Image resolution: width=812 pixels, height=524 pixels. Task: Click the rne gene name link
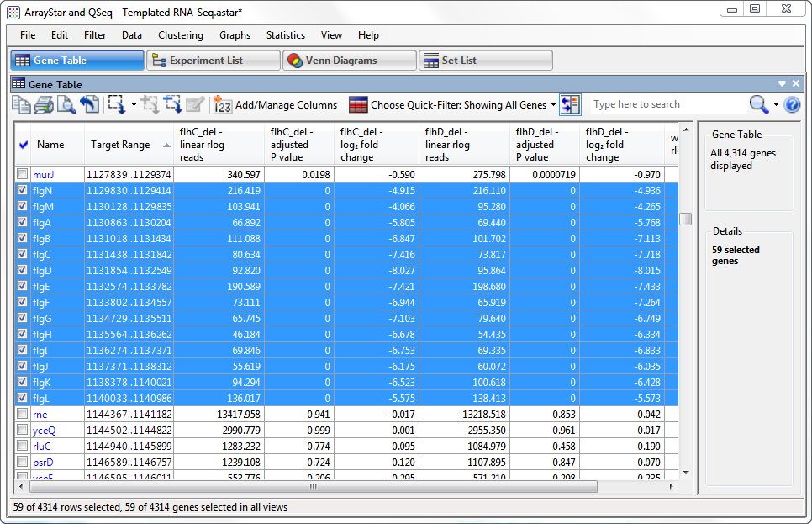pyautogui.click(x=41, y=414)
